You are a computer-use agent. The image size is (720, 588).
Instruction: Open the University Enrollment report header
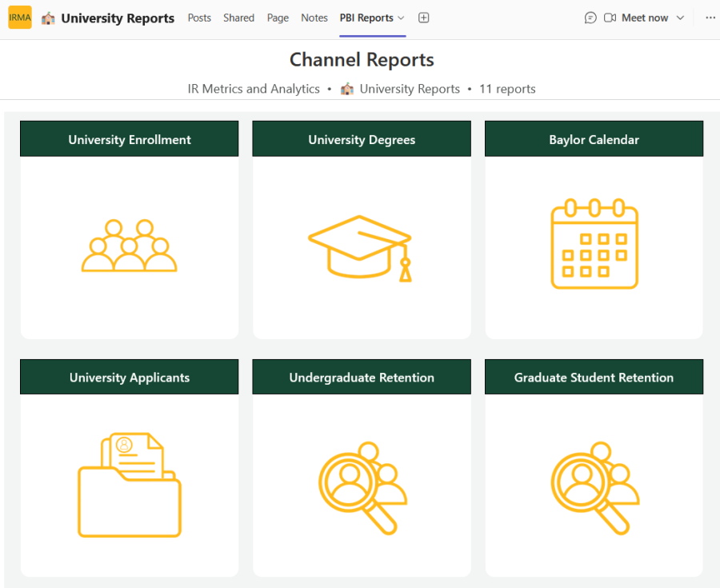point(129,138)
